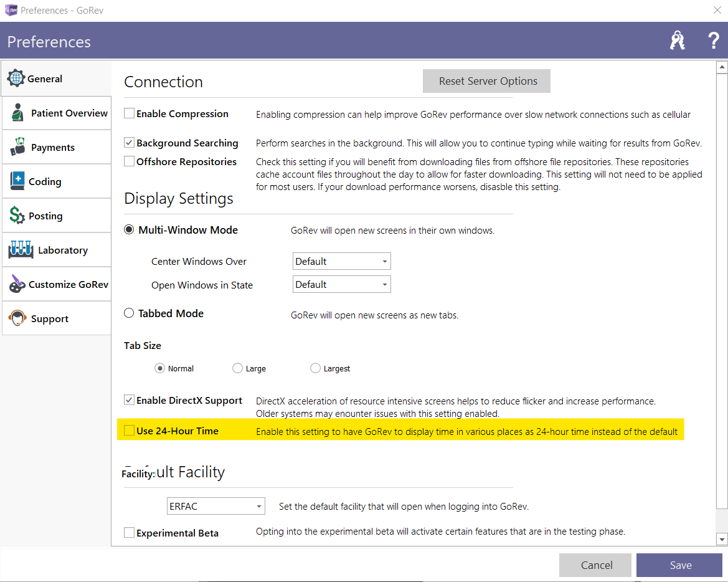The width and height of the screenshot is (728, 582).
Task: Click Save to apply preferences
Action: 679,565
